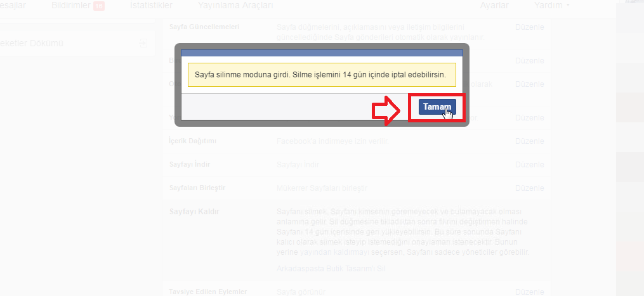Click the Arkadaspasta Butik Tasarım'ı Sil link
Screen dimensions: 644x296
click(331, 269)
